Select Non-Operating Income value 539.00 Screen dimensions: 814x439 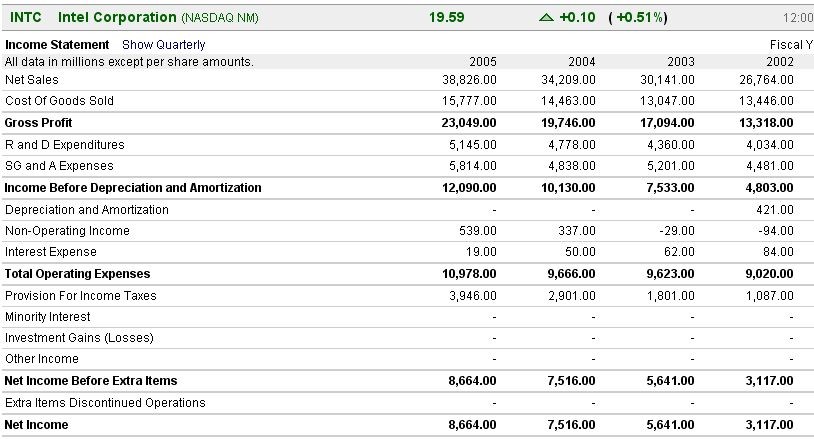pos(478,231)
